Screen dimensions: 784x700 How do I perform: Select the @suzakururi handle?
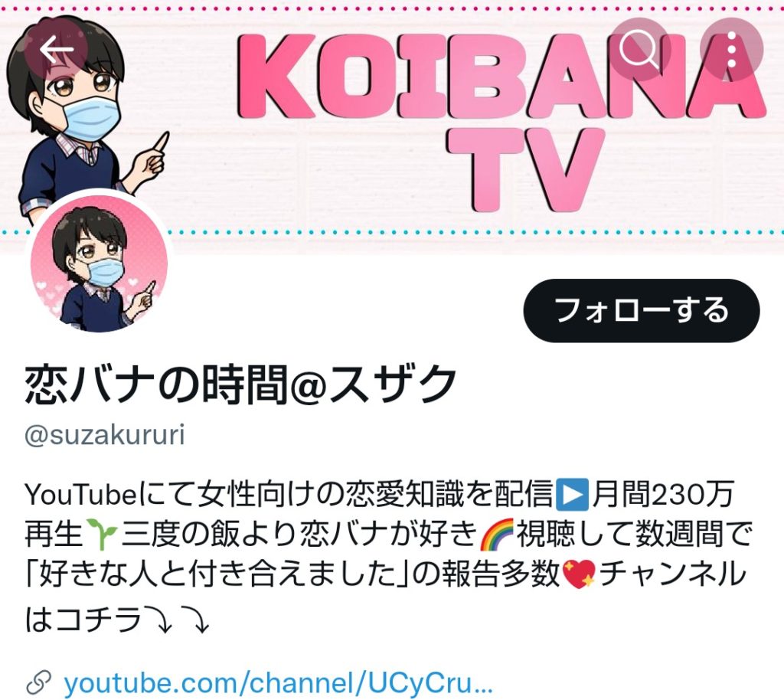pyautogui.click(x=105, y=434)
